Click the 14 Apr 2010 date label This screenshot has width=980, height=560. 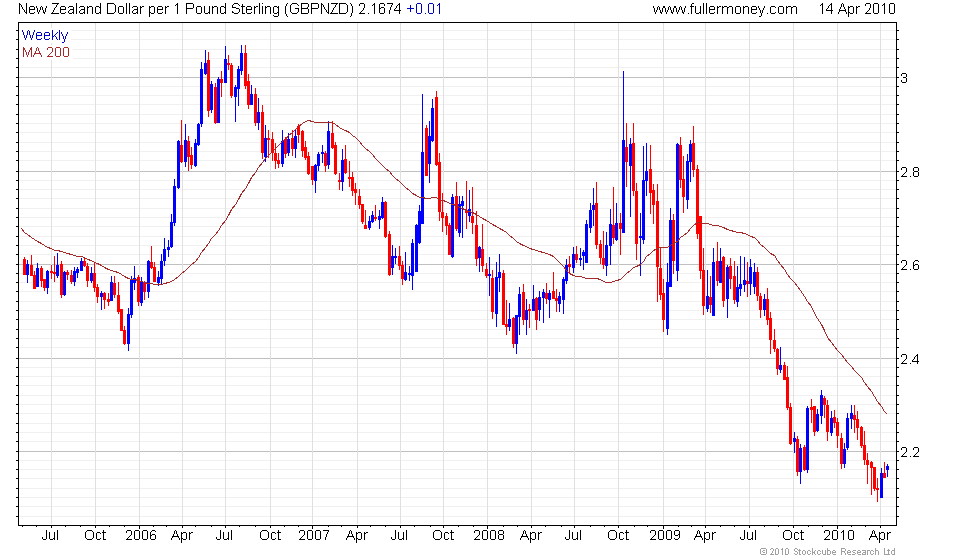pyautogui.click(x=855, y=9)
